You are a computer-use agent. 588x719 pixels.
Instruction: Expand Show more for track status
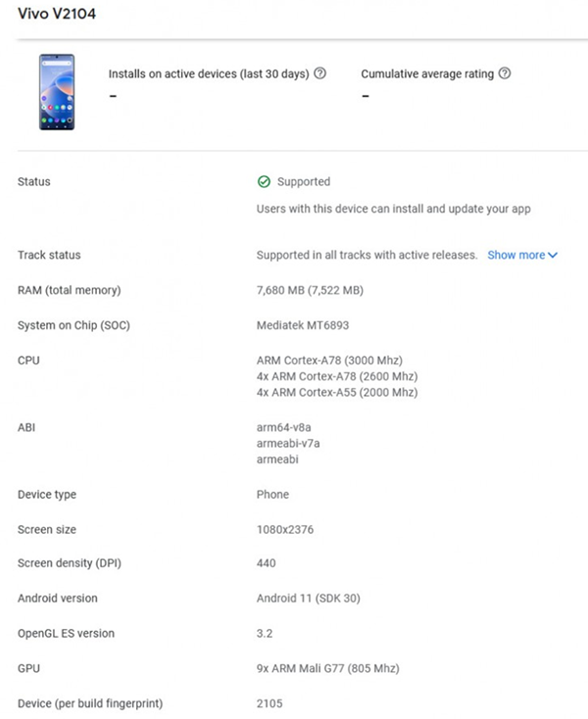pyautogui.click(x=522, y=255)
